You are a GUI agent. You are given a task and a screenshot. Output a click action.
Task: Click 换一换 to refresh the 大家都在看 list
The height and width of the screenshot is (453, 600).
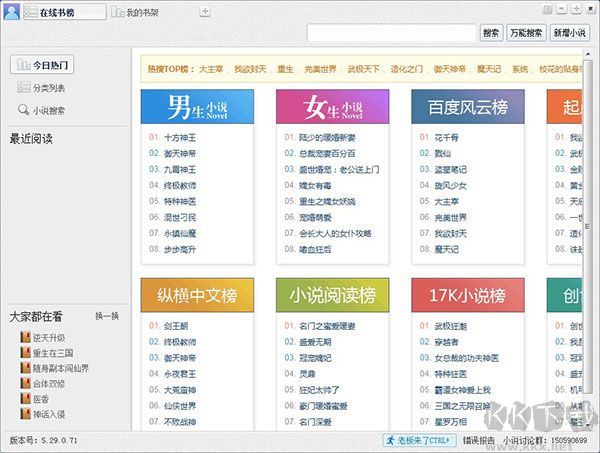[107, 316]
